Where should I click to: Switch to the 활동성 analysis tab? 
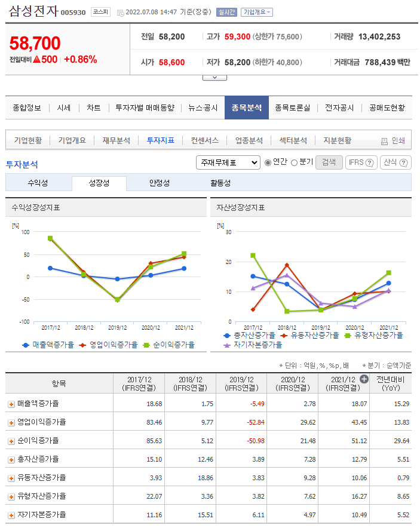220,183
